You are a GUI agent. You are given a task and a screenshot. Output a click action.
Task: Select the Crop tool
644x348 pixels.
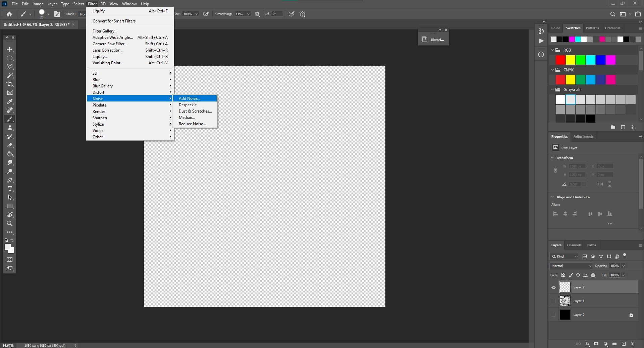(x=10, y=84)
